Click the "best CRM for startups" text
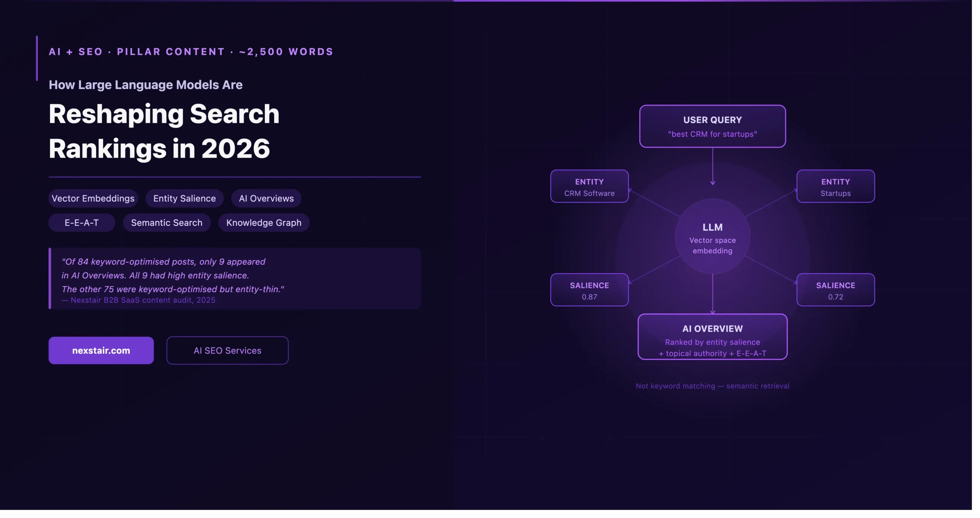The image size is (980, 518). [712, 134]
